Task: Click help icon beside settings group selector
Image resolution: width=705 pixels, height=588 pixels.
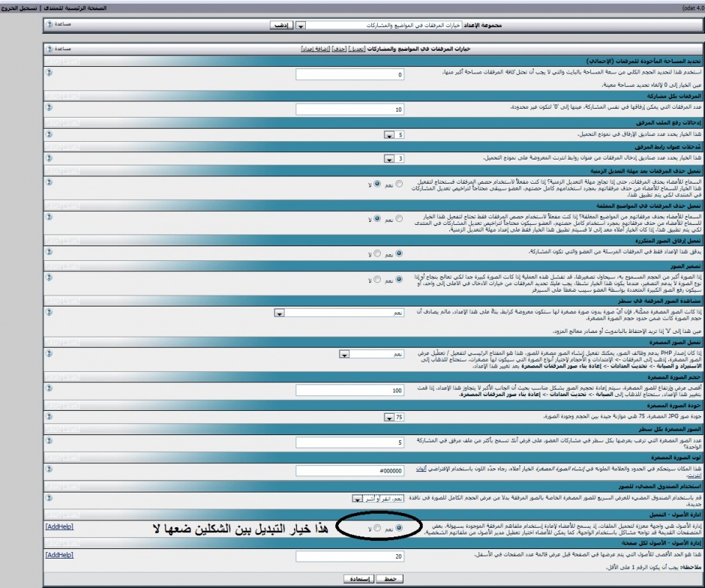Action: (x=49, y=25)
